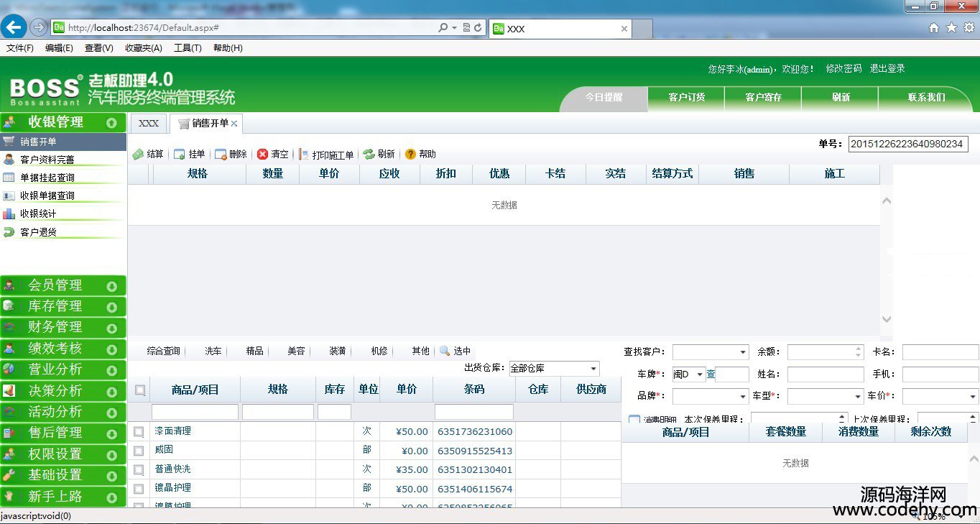Click the 单号 order number field
980x524 pixels.
point(908,144)
